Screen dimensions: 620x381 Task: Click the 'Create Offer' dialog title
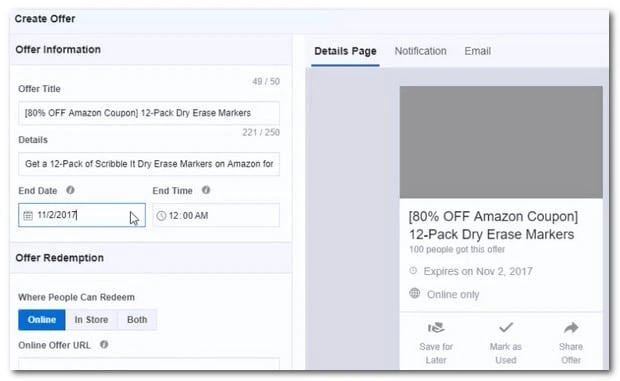point(45,19)
